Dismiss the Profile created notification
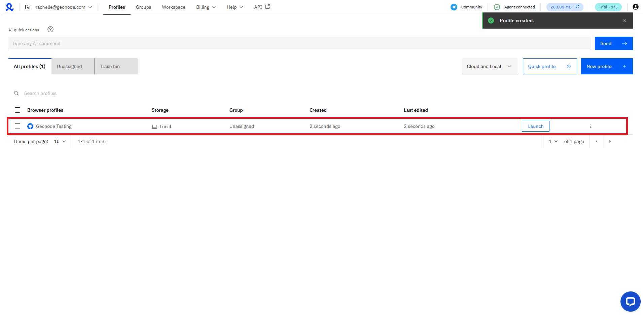This screenshot has width=644, height=316. tap(624, 21)
